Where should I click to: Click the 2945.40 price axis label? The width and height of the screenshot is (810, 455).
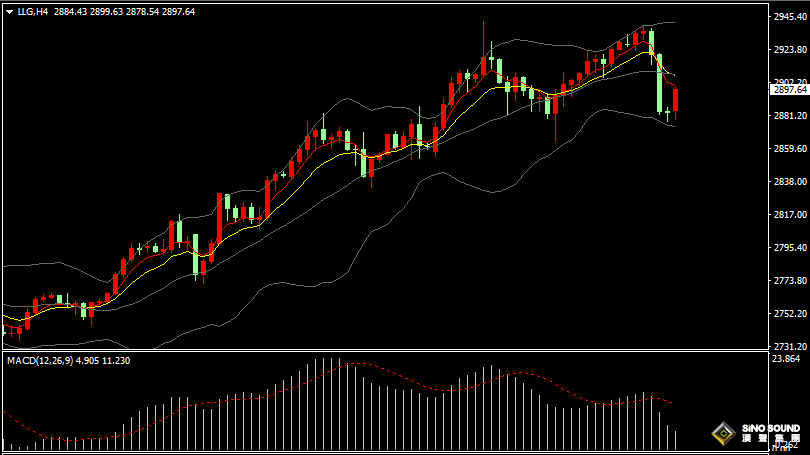coord(790,17)
